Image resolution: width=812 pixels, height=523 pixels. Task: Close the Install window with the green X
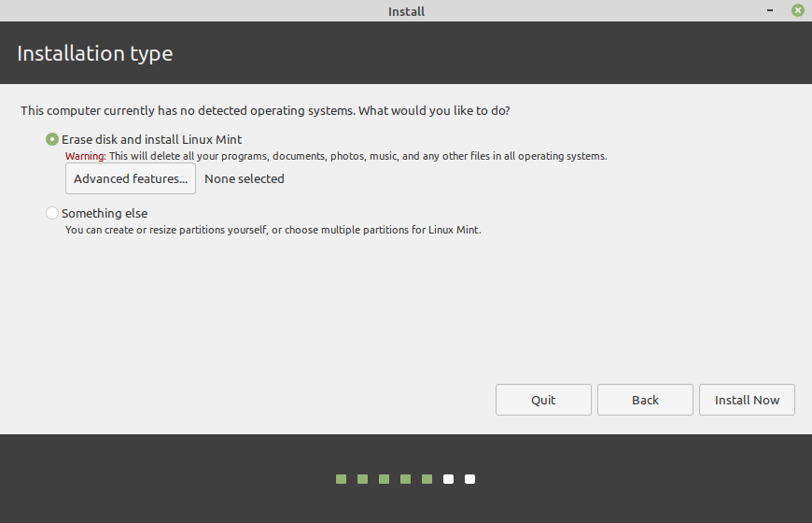pos(798,10)
